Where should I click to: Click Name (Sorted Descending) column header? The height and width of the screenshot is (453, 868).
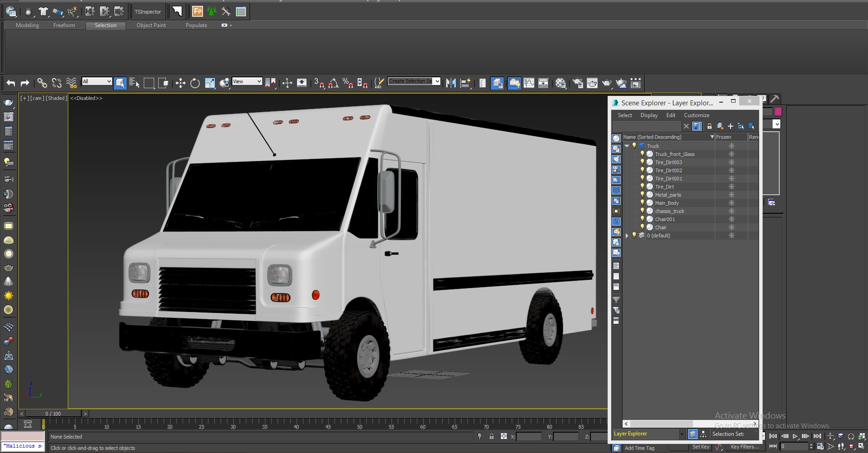pos(668,137)
